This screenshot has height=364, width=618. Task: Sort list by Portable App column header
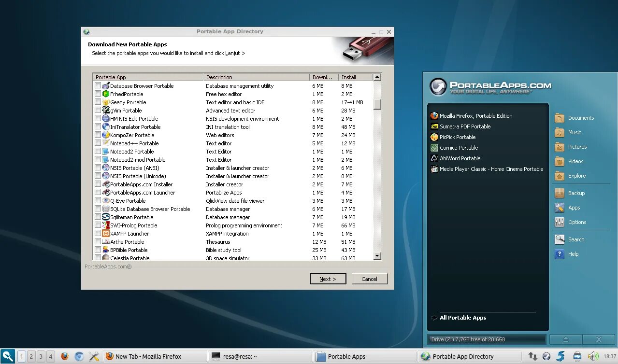148,77
